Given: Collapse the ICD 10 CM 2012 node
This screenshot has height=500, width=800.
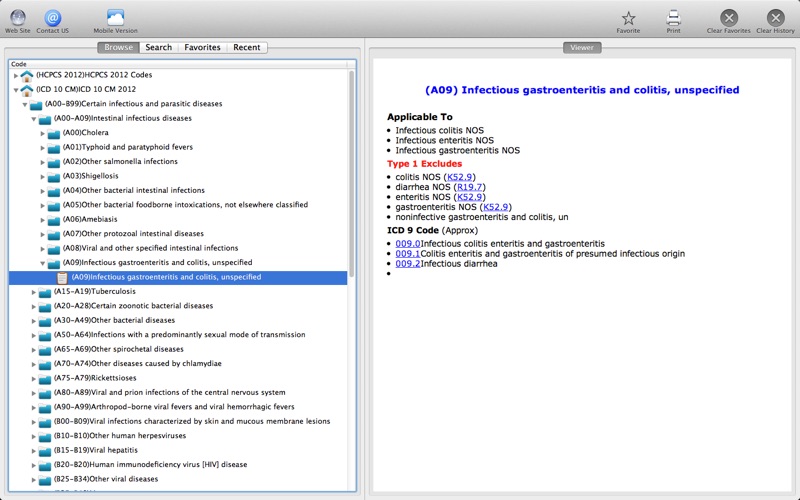Looking at the screenshot, I should click(16, 90).
